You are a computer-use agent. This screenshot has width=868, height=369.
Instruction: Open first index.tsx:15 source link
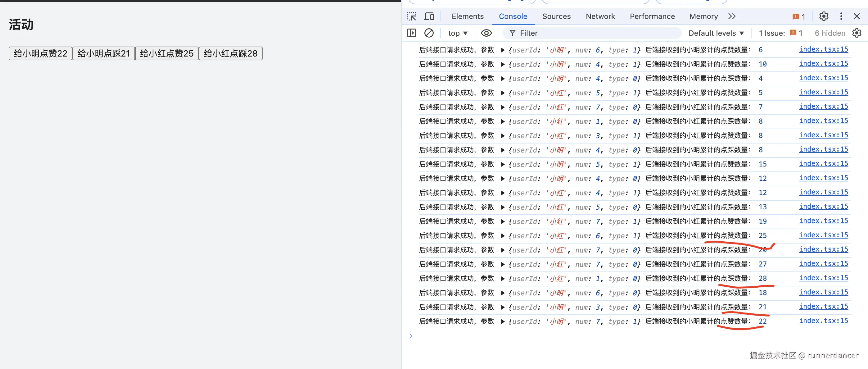pyautogui.click(x=823, y=49)
